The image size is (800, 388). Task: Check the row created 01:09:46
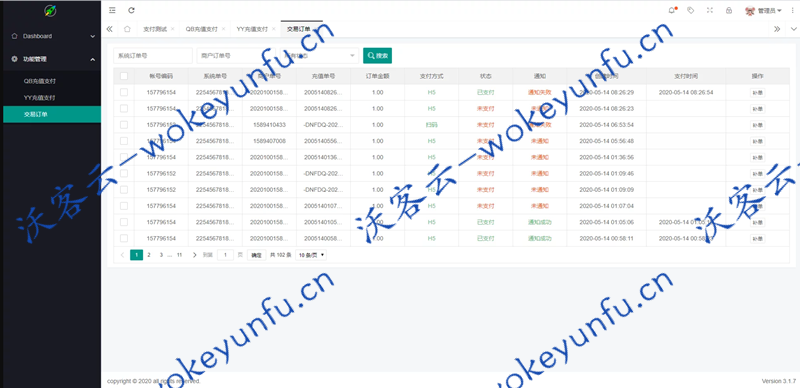click(124, 174)
